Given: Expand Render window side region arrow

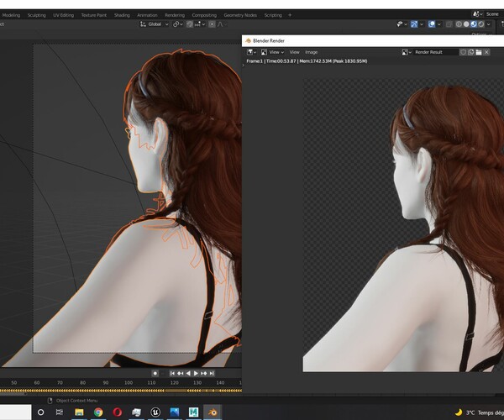Looking at the screenshot, I should (244, 66).
